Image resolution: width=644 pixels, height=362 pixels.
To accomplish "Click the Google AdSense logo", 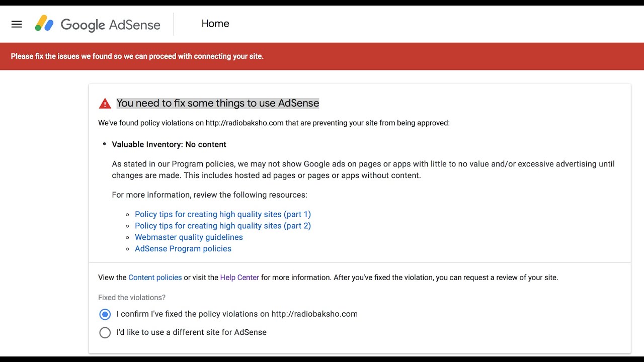I will (x=98, y=24).
